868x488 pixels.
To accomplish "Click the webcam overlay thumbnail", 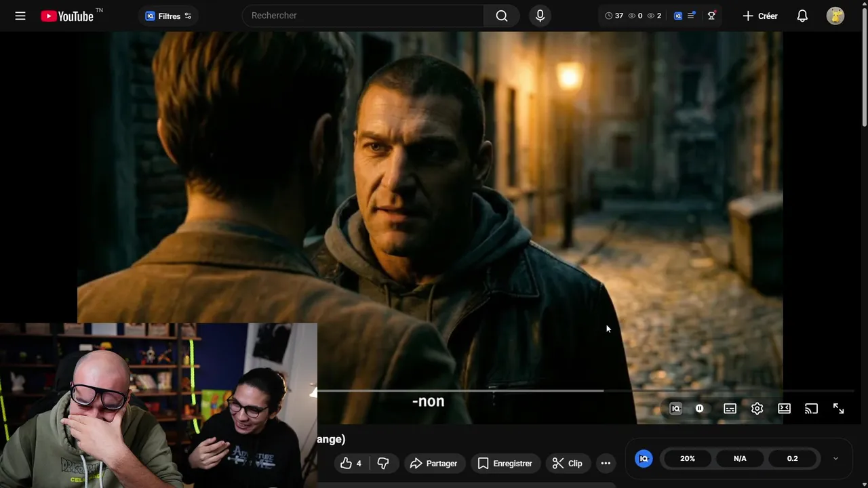I will (159, 405).
